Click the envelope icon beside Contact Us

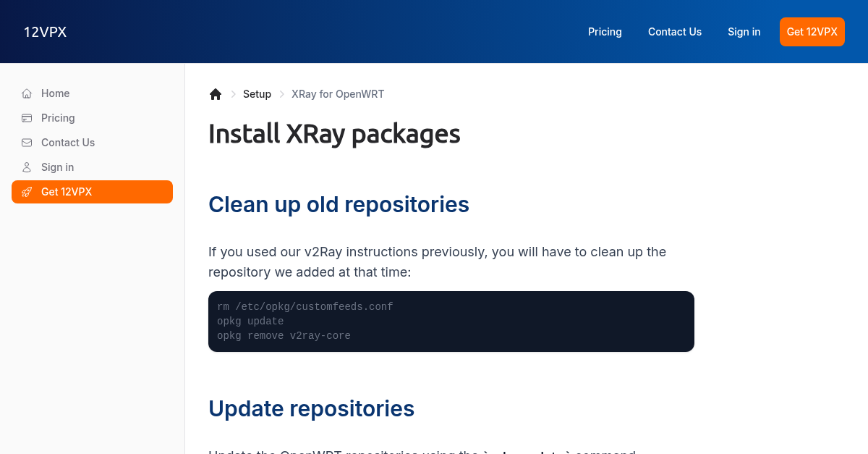click(x=26, y=143)
